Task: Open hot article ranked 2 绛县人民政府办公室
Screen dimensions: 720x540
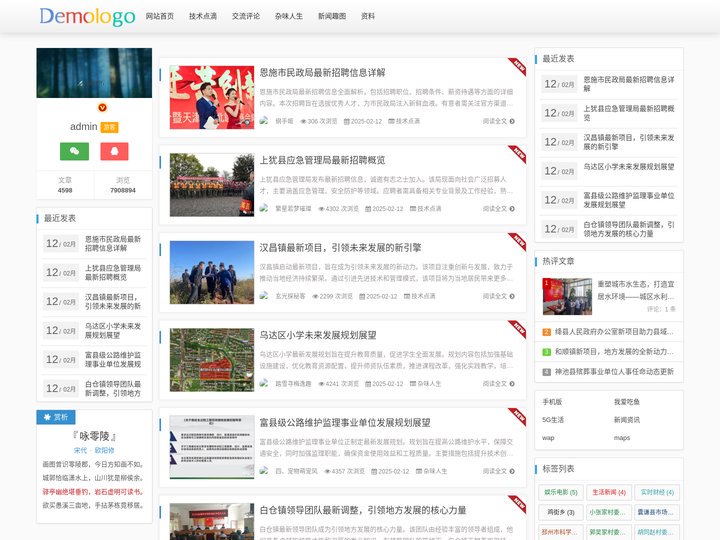Action: (x=614, y=332)
